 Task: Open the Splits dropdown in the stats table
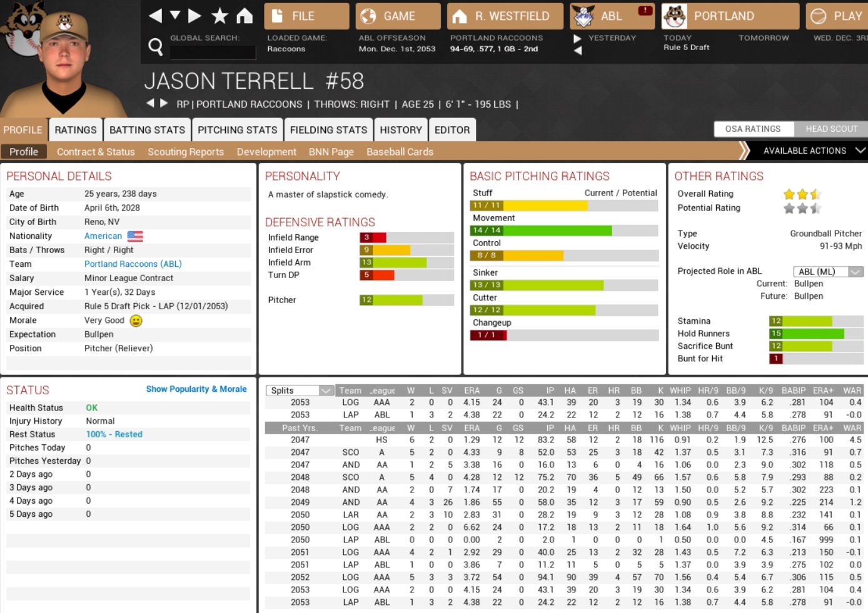pos(300,391)
